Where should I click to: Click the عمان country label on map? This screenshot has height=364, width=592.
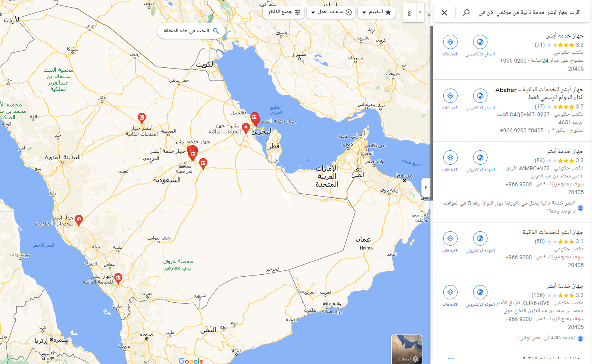pos(363,239)
